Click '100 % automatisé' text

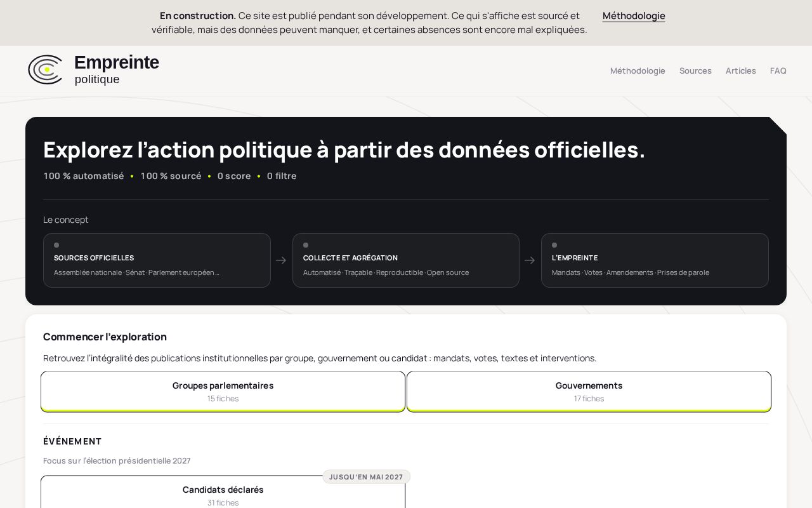pos(84,176)
